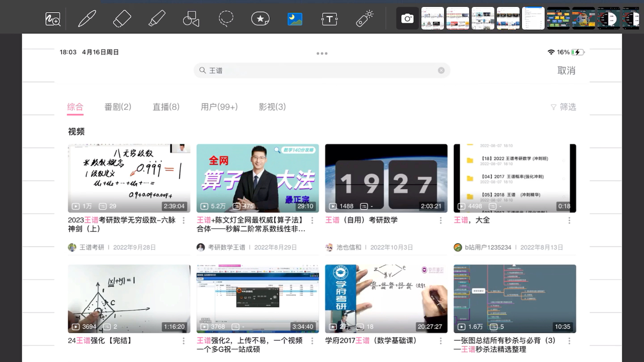
Task: Select the Highlighter tool
Action: coord(157,19)
